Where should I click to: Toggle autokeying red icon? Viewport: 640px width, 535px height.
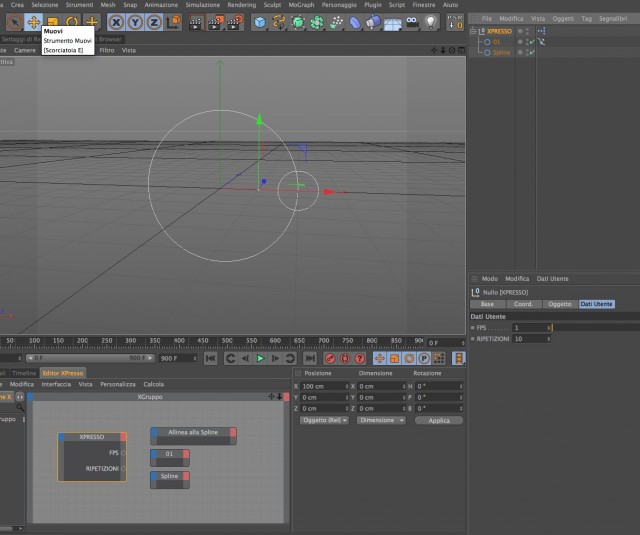click(x=345, y=359)
